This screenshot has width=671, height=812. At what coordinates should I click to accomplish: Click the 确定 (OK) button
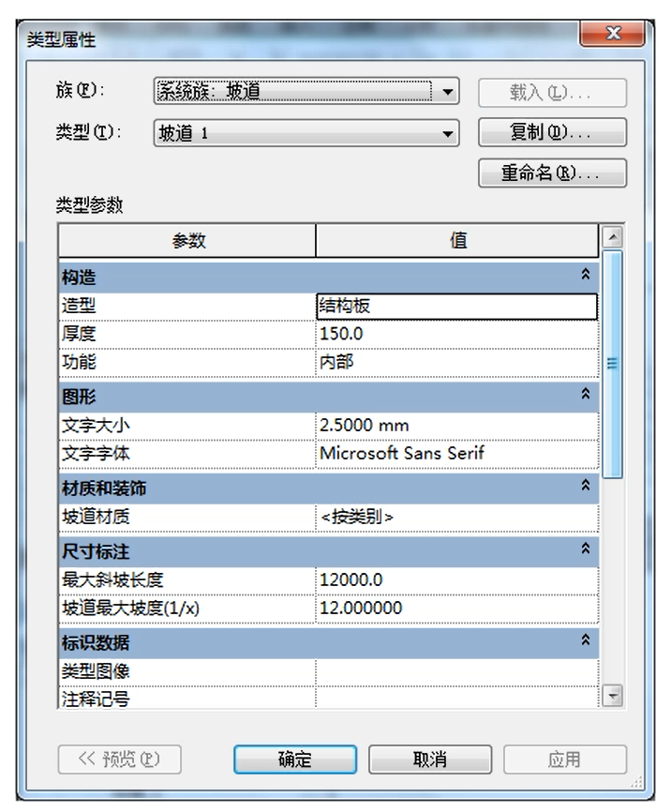296,759
